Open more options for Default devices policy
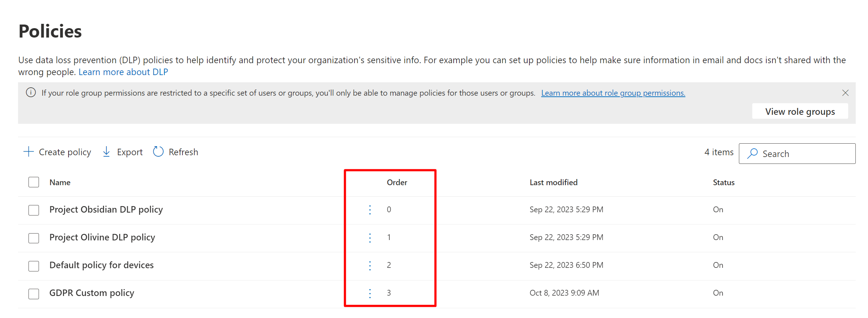The height and width of the screenshot is (318, 868). pyautogui.click(x=370, y=265)
